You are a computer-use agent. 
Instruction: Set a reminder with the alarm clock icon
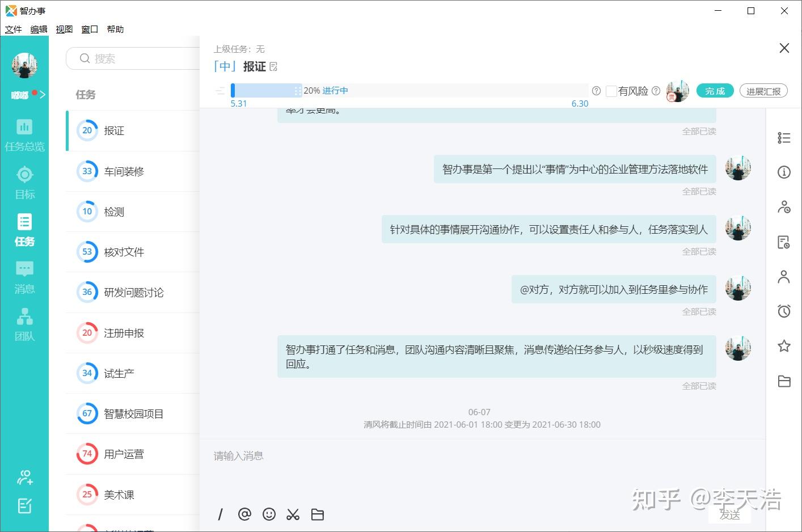click(x=784, y=311)
